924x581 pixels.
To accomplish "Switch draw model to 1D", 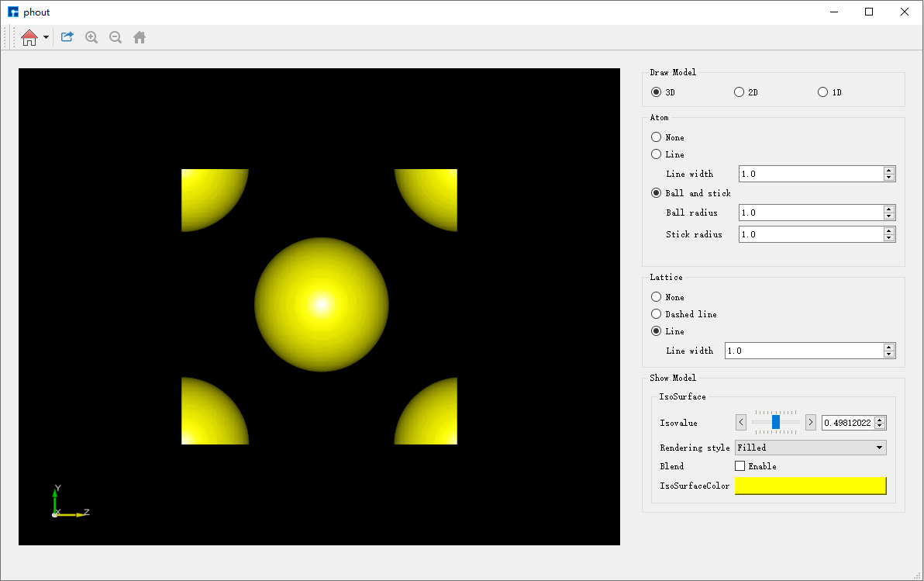I will point(822,92).
